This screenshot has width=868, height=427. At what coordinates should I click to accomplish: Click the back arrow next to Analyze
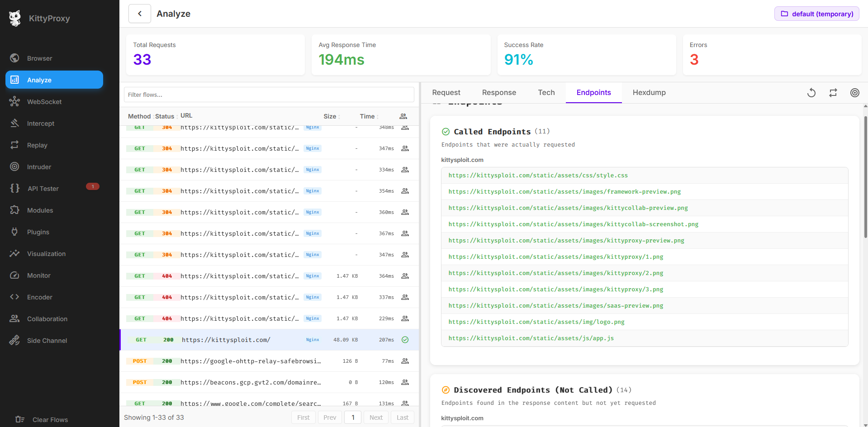coord(140,14)
